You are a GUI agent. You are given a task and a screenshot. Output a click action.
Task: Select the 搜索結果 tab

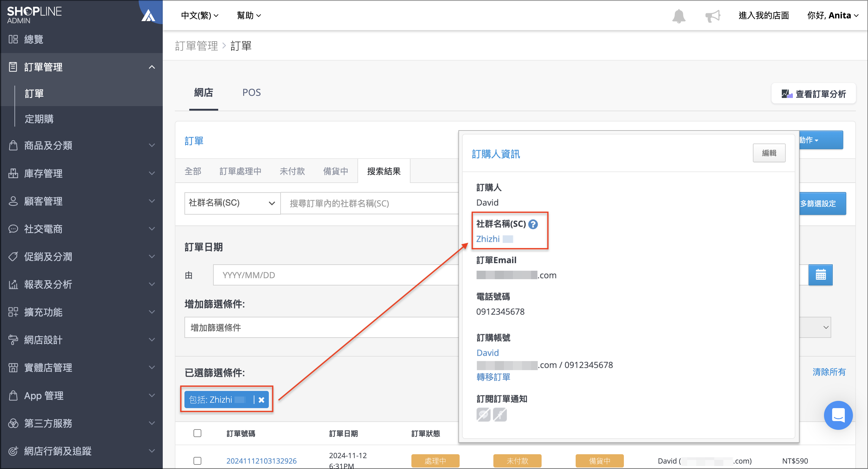pyautogui.click(x=384, y=171)
